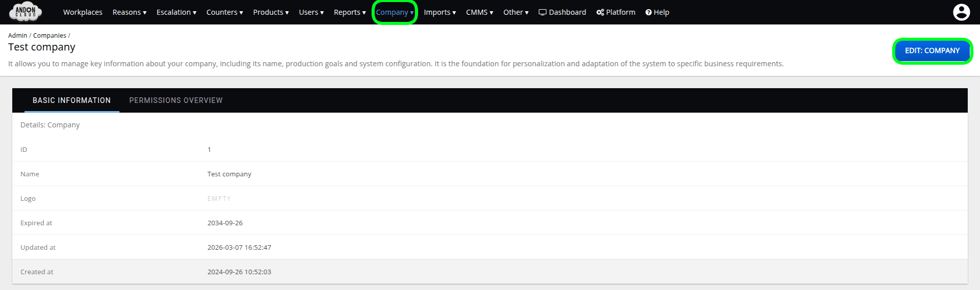Screen dimensions: 980x290
Task: Click the Edit: Company button
Action: [932, 50]
